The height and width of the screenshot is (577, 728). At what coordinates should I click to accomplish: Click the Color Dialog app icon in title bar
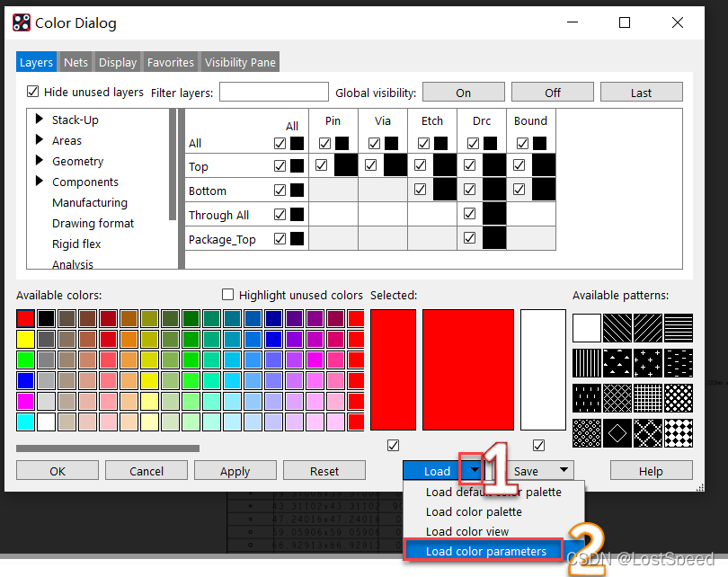tap(21, 23)
